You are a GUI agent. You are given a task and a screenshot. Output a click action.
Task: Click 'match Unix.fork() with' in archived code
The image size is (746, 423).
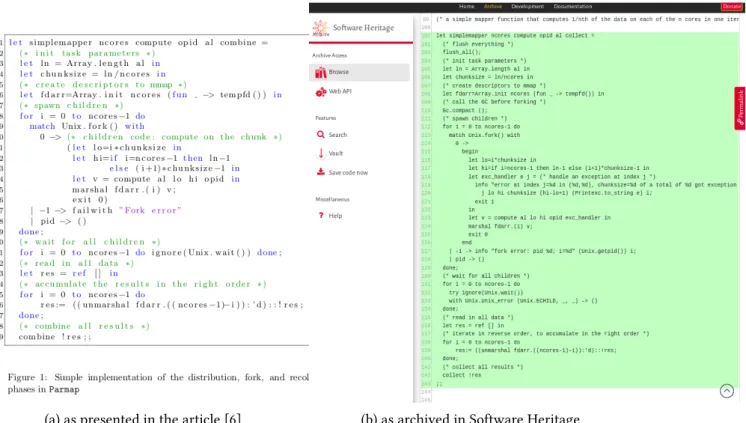pos(484,135)
